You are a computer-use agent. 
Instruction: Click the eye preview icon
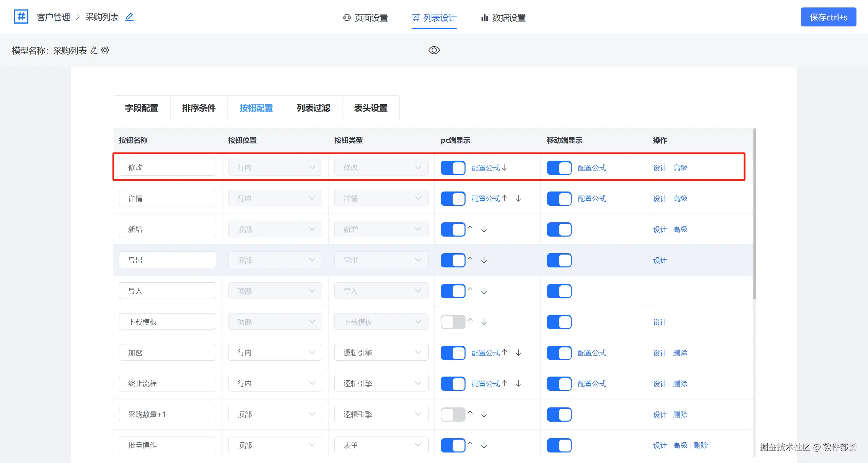434,50
